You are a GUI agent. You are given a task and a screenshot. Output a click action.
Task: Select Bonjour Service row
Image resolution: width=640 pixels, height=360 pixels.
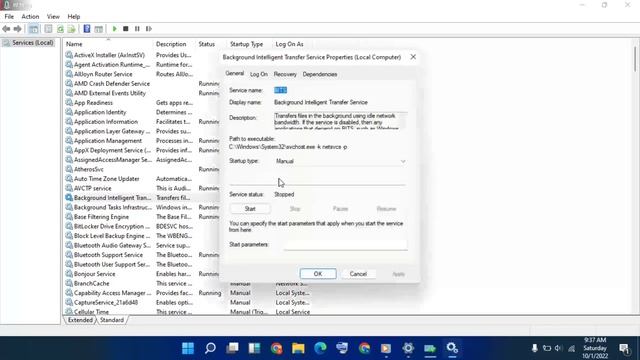point(95,274)
